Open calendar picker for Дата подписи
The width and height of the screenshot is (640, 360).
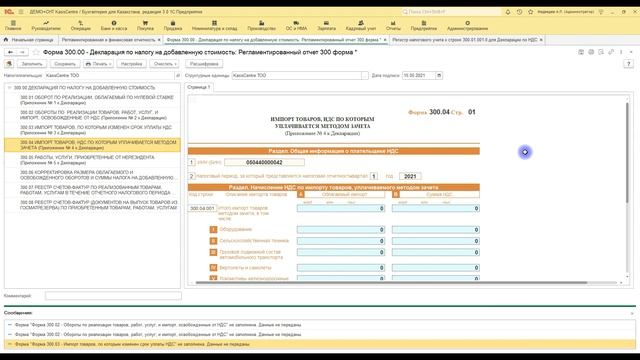click(439, 76)
